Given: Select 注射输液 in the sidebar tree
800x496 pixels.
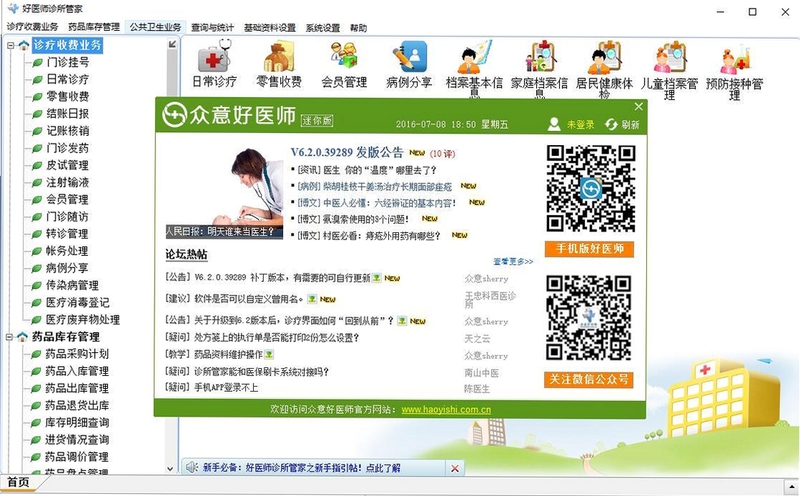Looking at the screenshot, I should point(68,182).
